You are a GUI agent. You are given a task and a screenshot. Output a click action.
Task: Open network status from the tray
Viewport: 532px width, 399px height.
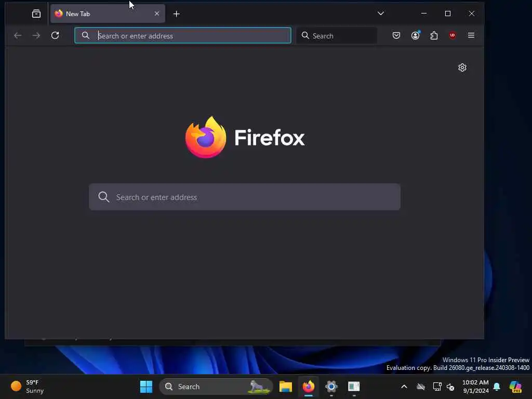point(437,387)
